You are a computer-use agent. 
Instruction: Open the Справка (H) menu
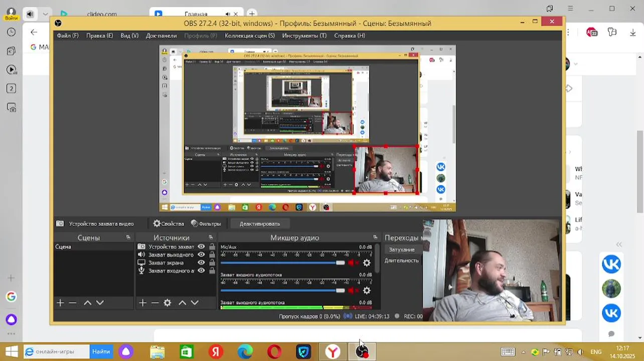[x=350, y=36]
